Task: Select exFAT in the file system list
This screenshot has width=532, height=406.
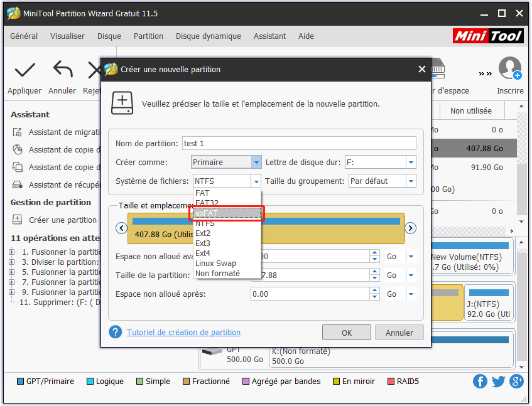Action: tap(227, 213)
